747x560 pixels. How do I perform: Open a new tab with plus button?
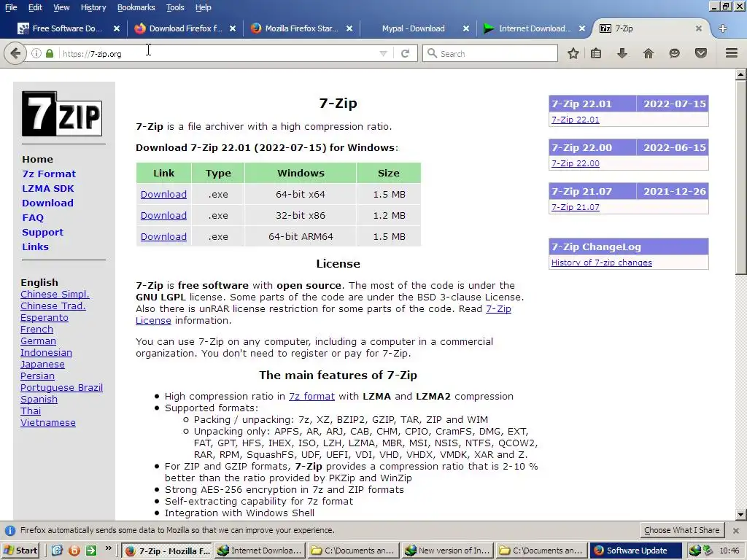723,28
